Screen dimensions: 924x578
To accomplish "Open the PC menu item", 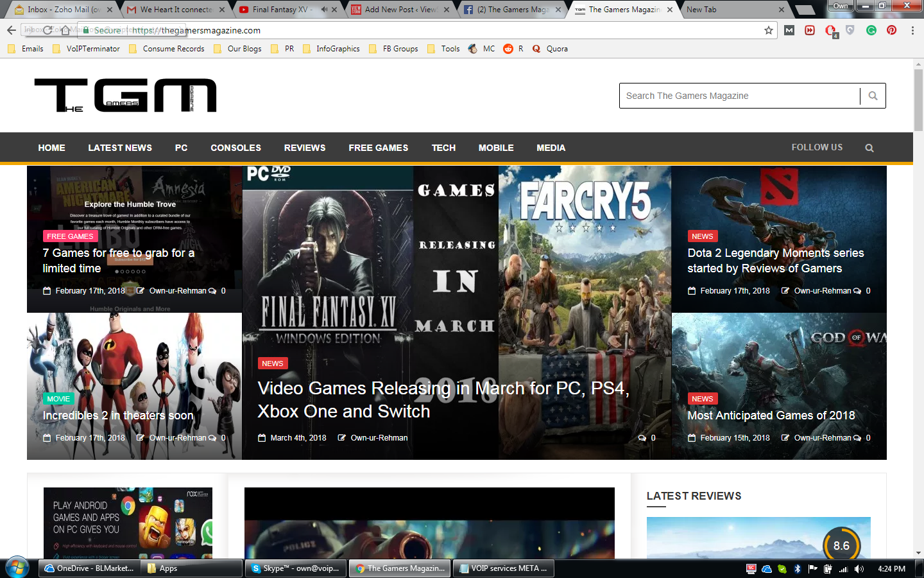I will [x=182, y=148].
